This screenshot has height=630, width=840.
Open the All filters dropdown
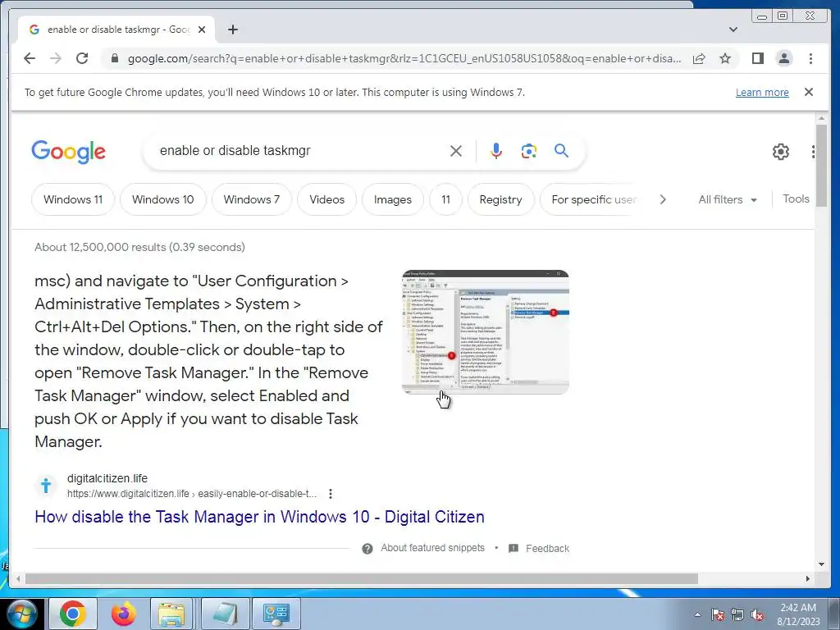[728, 199]
